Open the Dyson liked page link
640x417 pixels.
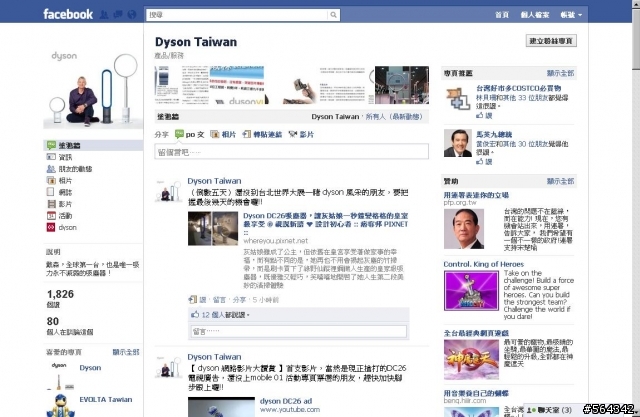coord(90,368)
